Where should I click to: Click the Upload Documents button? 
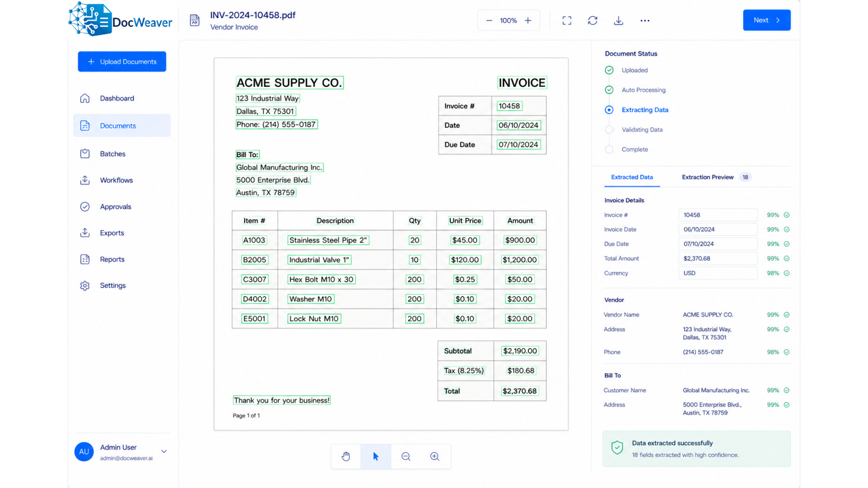pos(122,62)
